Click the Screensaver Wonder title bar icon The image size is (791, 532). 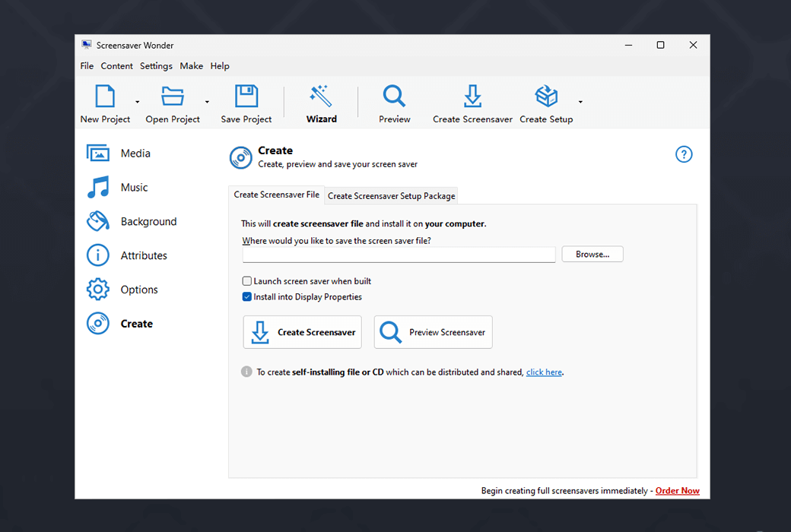87,45
